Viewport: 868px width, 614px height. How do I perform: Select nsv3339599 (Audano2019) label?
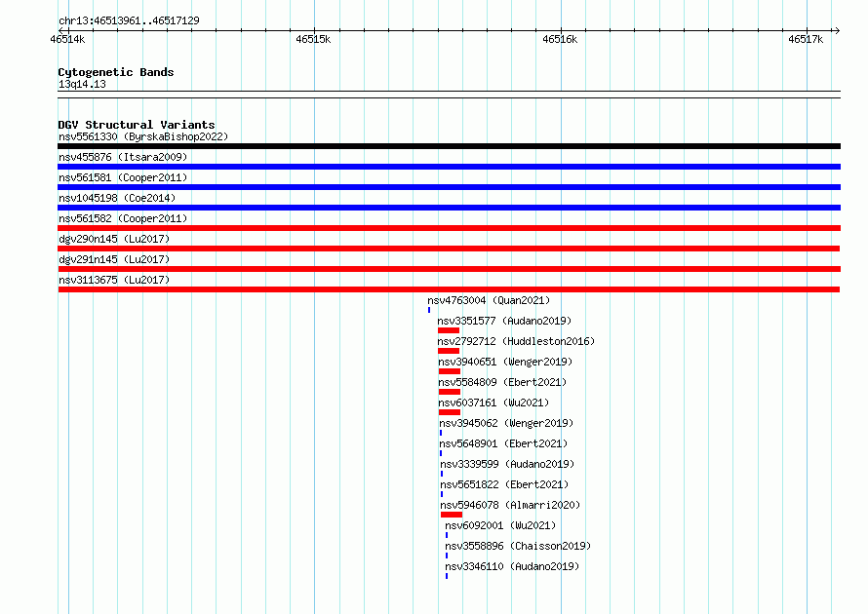pos(507,464)
